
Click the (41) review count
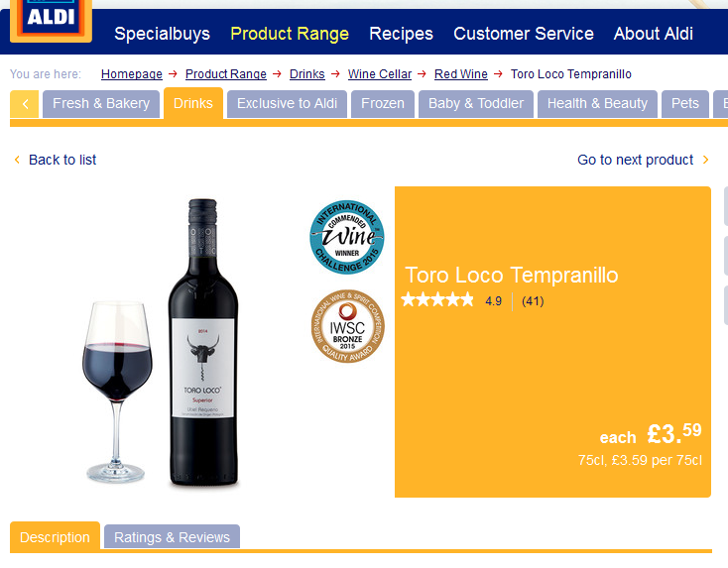tap(533, 301)
